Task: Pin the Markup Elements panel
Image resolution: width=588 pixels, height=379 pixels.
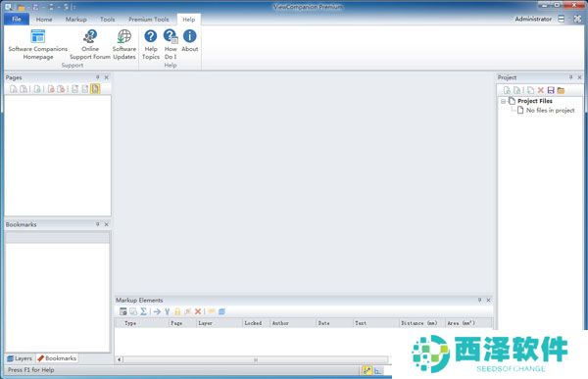Action: click(x=479, y=300)
